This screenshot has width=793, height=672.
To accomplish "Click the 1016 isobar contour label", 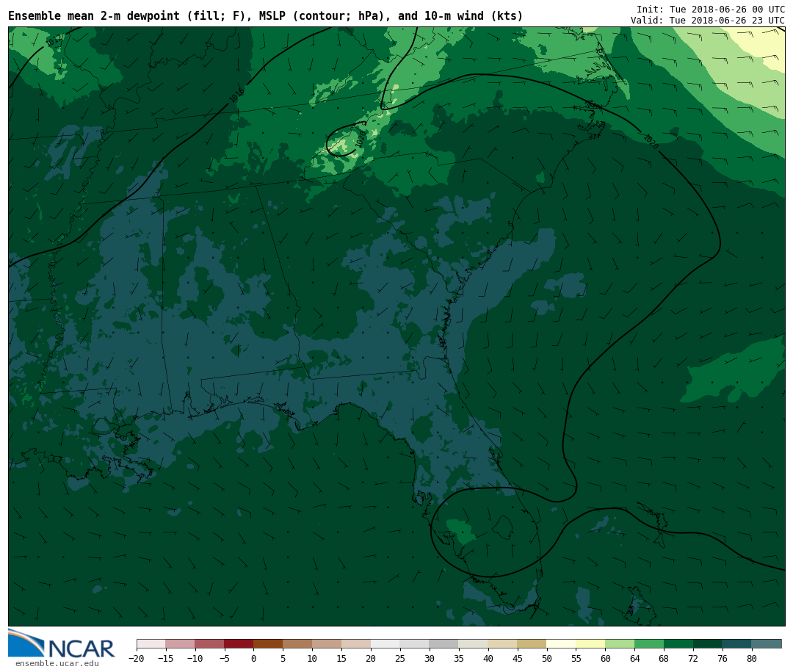I will [x=236, y=95].
